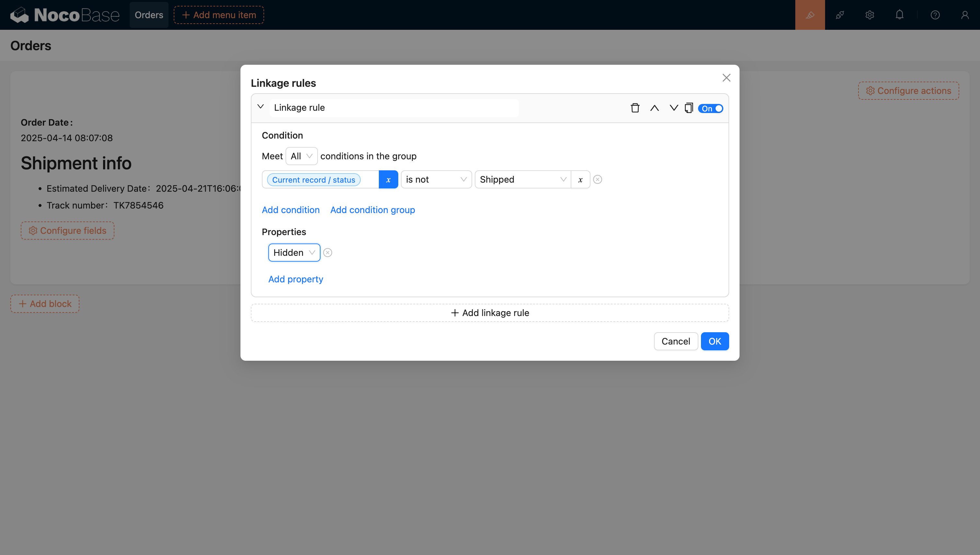Click the blue variable x button for status
The height and width of the screenshot is (555, 980).
point(388,179)
